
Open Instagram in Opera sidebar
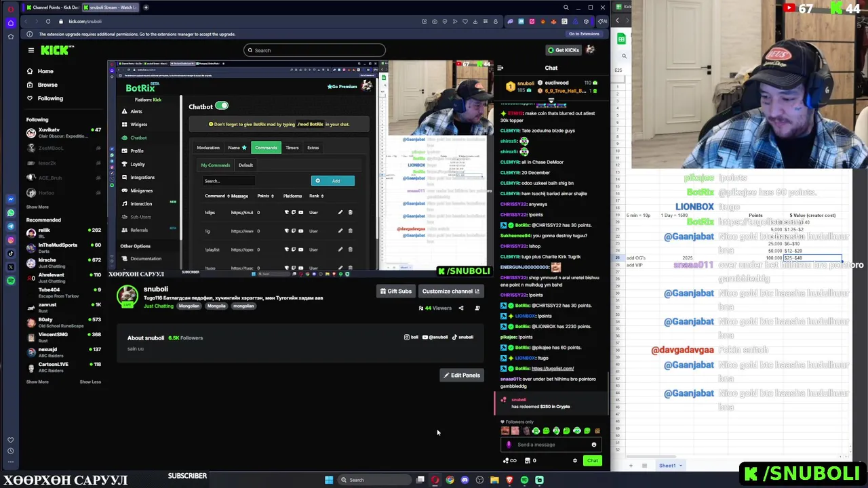(x=11, y=240)
